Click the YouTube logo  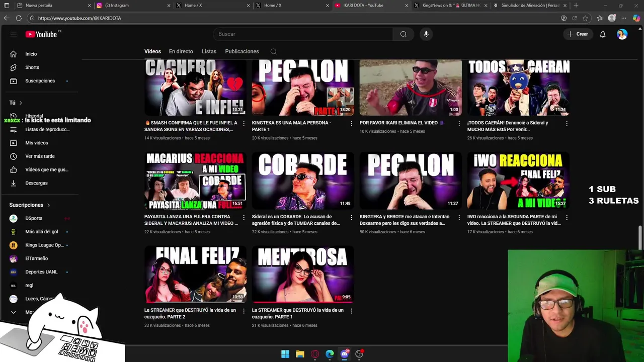(x=41, y=34)
